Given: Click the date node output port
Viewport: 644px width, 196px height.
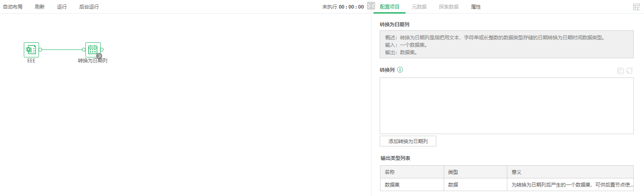Looking at the screenshot, I should click(102, 50).
